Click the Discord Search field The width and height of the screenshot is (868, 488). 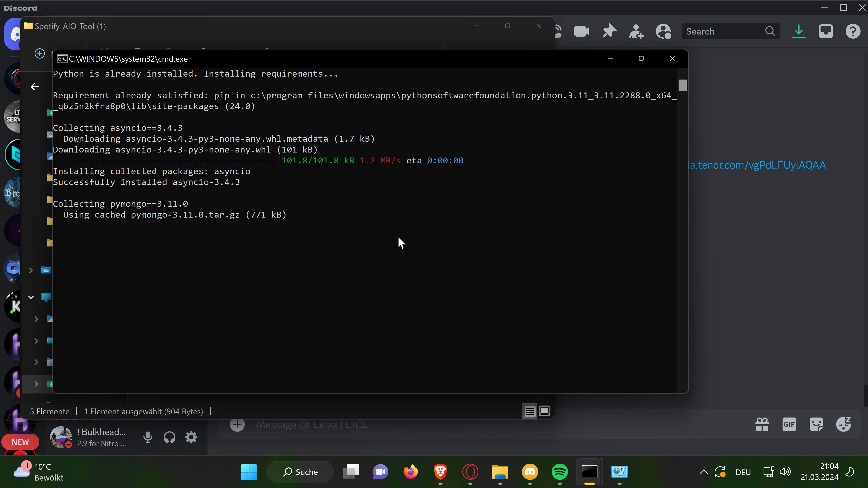tap(724, 32)
